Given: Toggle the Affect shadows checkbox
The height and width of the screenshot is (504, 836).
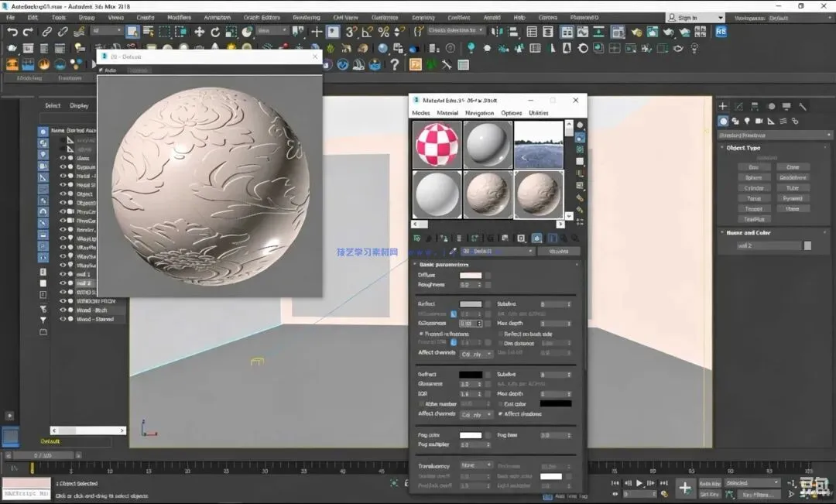Looking at the screenshot, I should pyautogui.click(x=501, y=414).
